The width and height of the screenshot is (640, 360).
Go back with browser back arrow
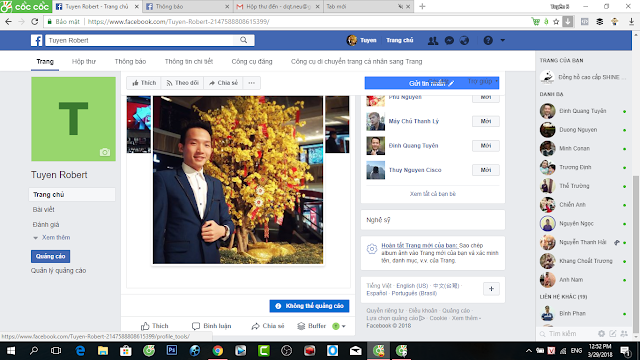click(x=9, y=22)
